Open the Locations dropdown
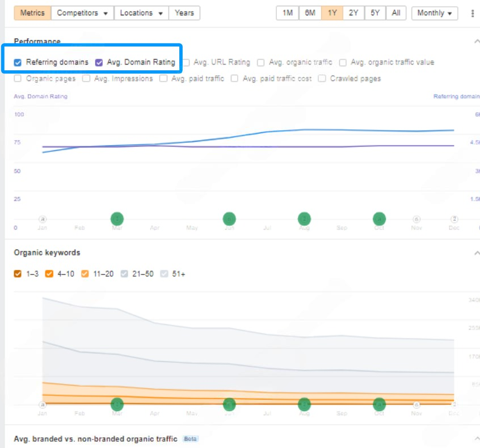 [141, 13]
